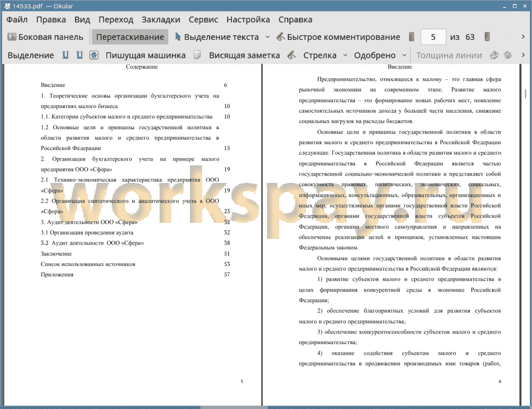Expand main toolbar overflow chevron
This screenshot has height=409, width=532.
click(x=523, y=37)
